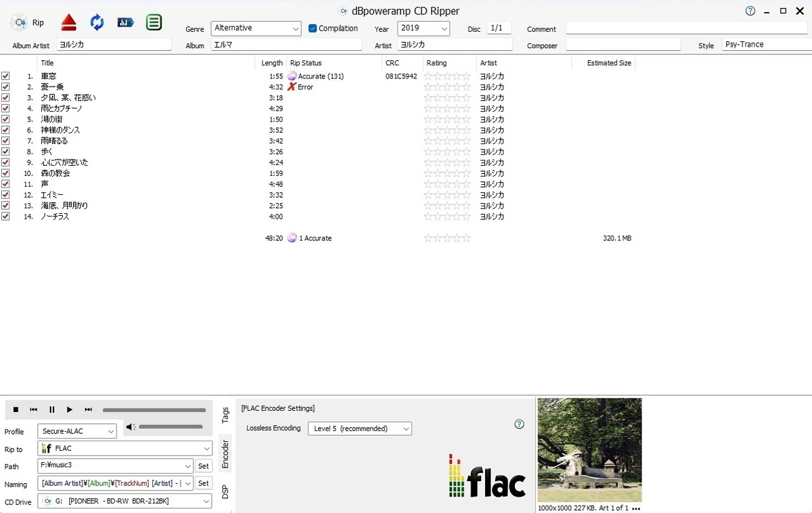Image resolution: width=812 pixels, height=513 pixels.
Task: Uncheck track 10 checkbox
Action: click(x=5, y=173)
